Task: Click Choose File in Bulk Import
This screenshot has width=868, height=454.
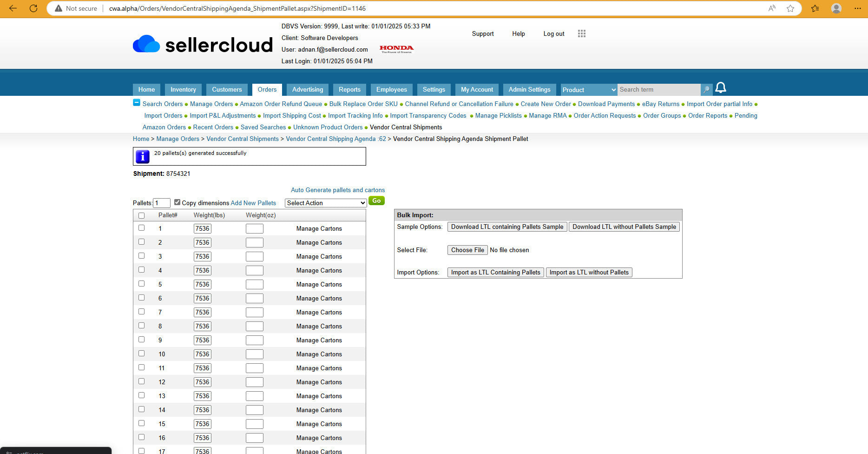Action: (467, 250)
